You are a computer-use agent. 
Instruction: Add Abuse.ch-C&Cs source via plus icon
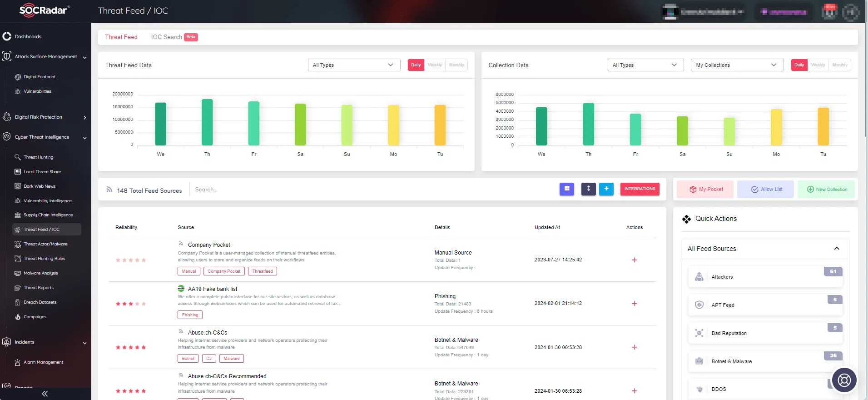coord(635,347)
